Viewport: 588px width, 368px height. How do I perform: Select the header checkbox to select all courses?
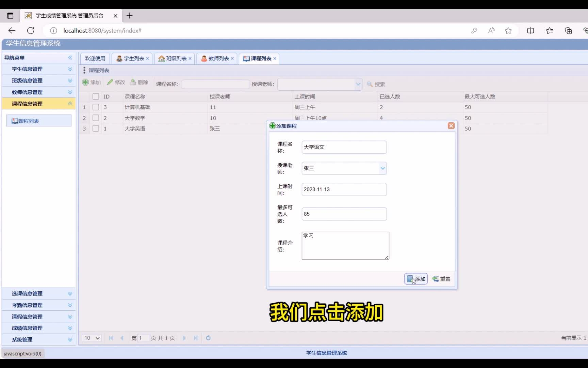coord(96,96)
